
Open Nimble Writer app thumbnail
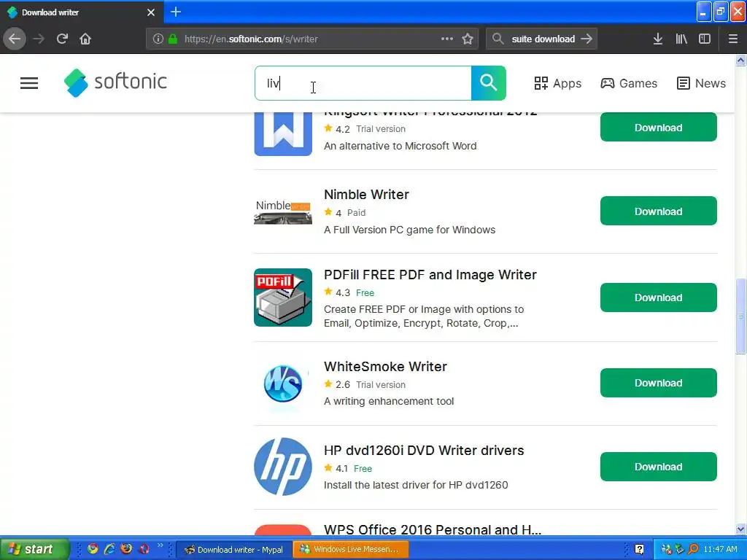[283, 211]
